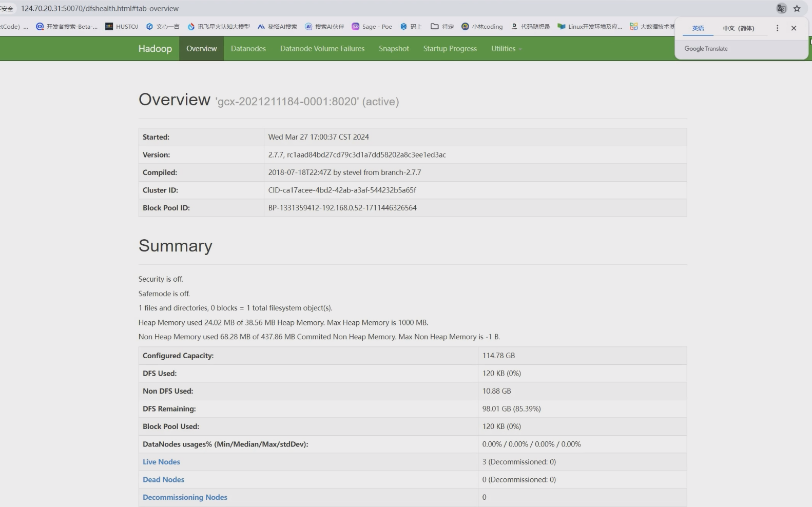This screenshot has height=507, width=812.
Task: Click the Block Pool ID value
Action: [342, 208]
